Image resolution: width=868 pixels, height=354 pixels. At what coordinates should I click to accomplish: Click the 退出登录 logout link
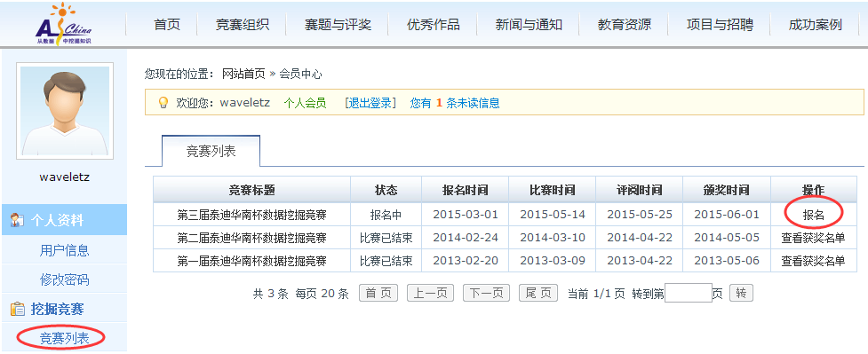click(x=370, y=103)
